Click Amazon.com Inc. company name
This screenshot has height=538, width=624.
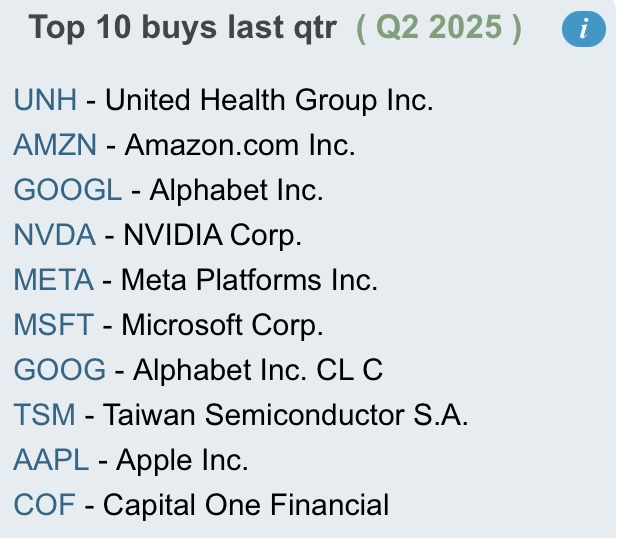coord(240,145)
